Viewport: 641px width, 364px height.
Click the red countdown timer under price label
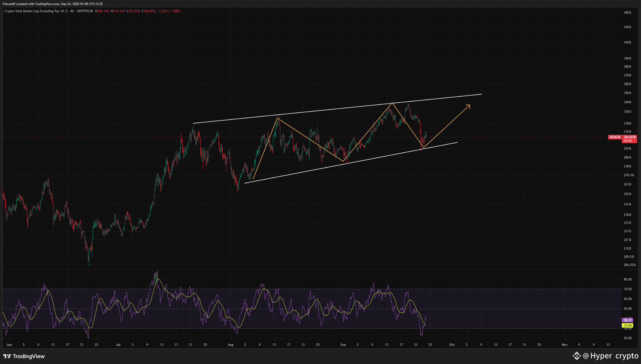(628, 141)
